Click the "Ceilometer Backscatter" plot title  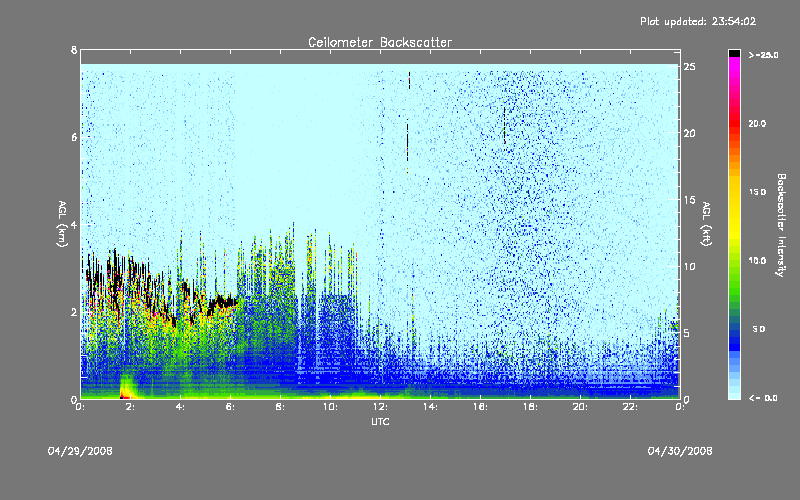380,42
